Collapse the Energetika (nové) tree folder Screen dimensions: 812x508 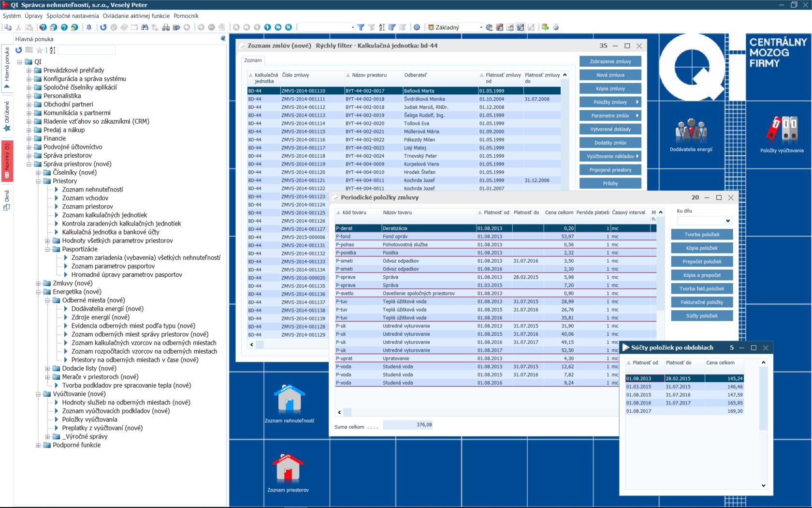(x=38, y=292)
